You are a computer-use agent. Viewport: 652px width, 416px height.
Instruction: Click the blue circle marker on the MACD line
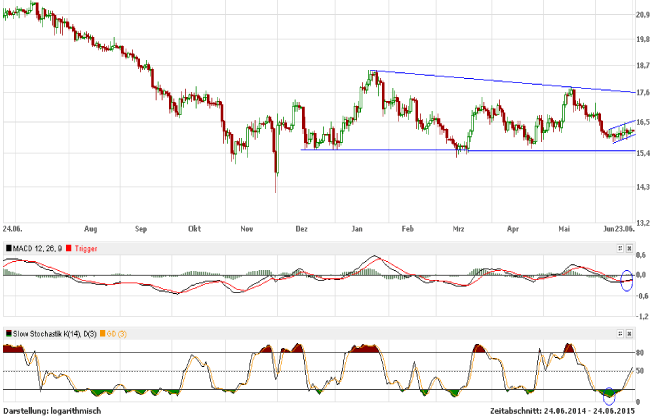628,280
